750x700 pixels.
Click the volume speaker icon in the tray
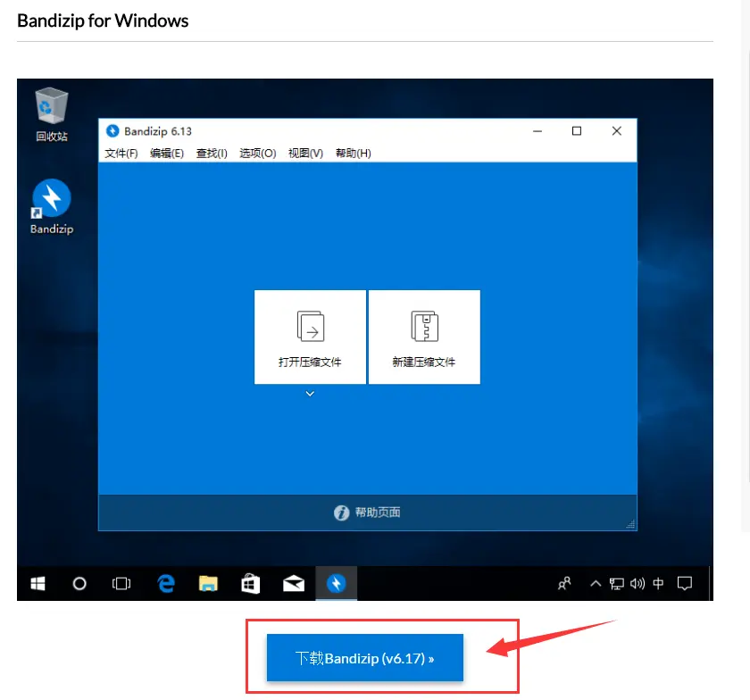pos(637,584)
